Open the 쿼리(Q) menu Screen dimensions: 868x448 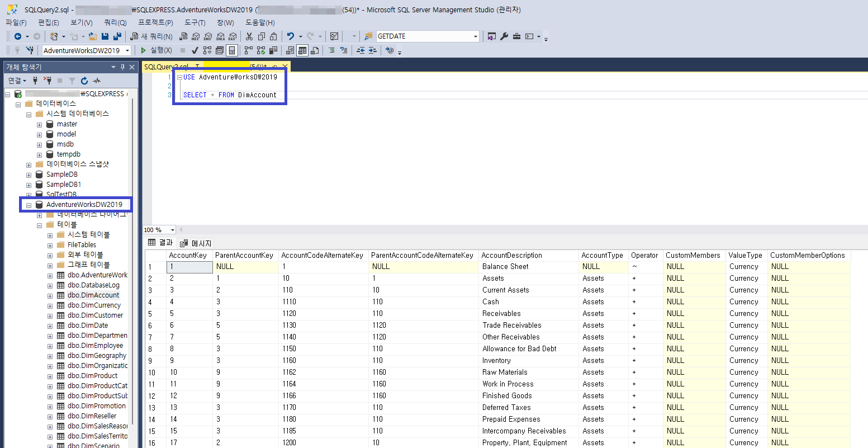click(115, 22)
